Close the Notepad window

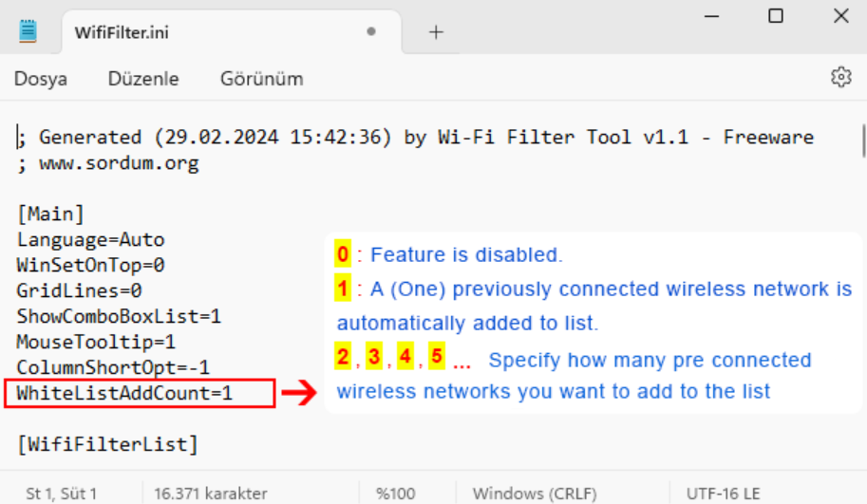[x=840, y=15]
